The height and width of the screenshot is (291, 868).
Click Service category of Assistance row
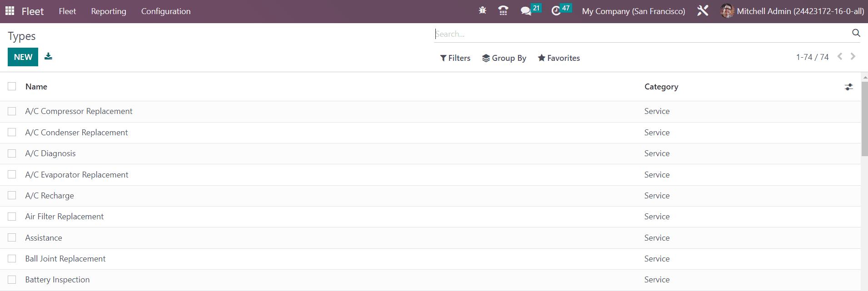click(657, 237)
